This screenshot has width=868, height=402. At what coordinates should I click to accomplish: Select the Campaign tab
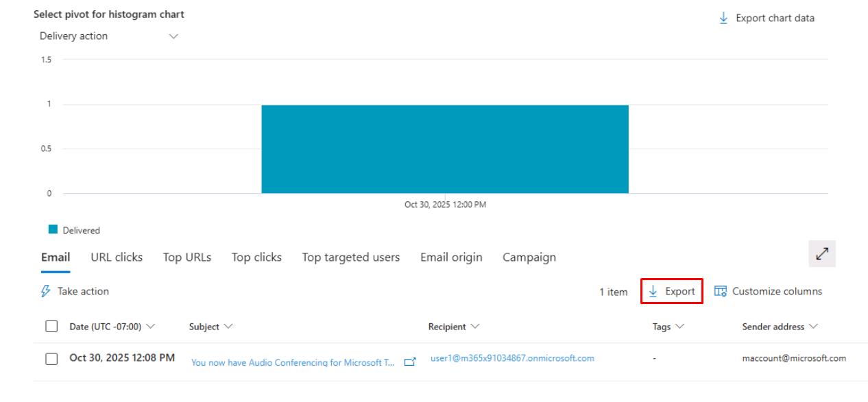529,257
